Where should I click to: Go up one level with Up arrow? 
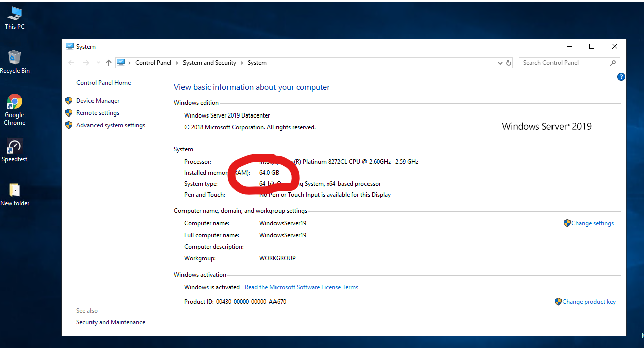pyautogui.click(x=109, y=63)
